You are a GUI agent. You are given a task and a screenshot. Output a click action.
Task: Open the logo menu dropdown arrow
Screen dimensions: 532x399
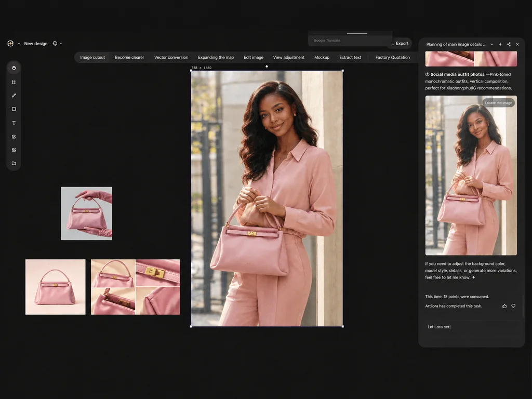click(19, 44)
